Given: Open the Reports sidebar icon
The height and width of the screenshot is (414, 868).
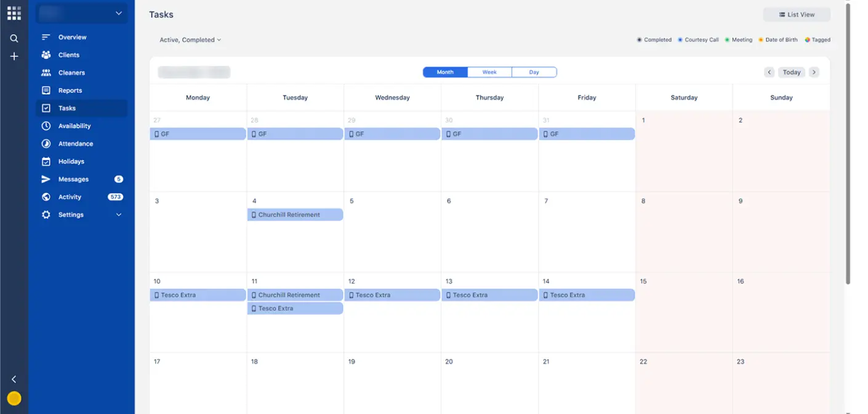Looking at the screenshot, I should click(46, 91).
